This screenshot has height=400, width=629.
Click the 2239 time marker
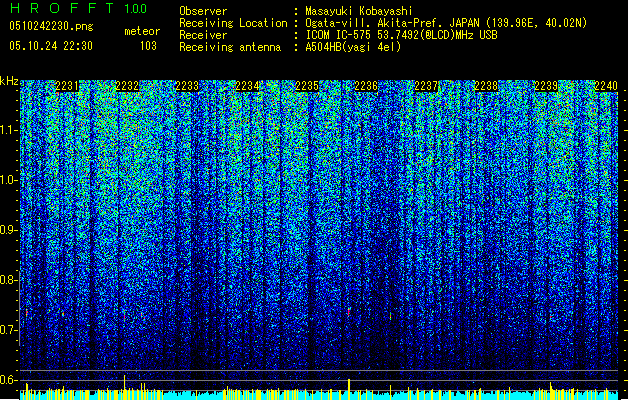pyautogui.click(x=546, y=87)
